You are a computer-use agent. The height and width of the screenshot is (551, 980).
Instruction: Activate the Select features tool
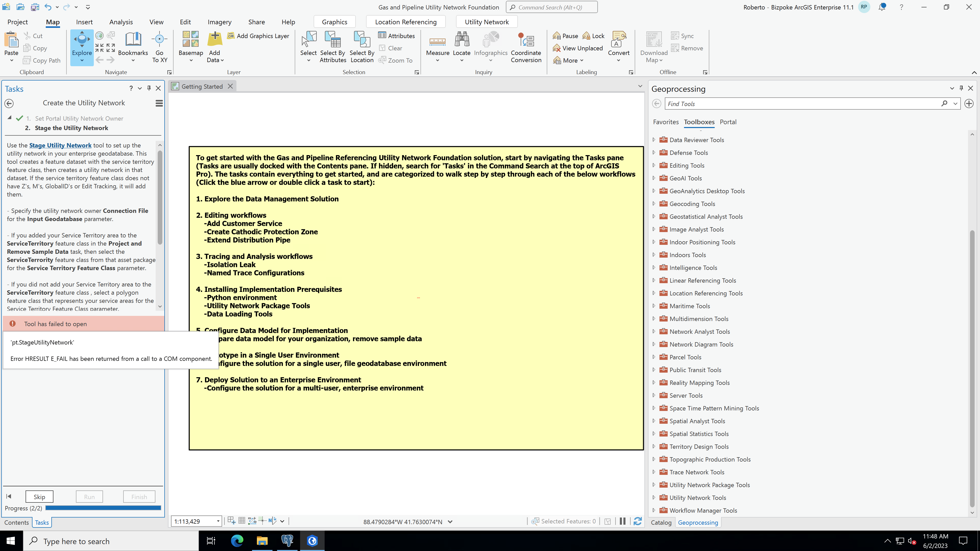(x=308, y=47)
